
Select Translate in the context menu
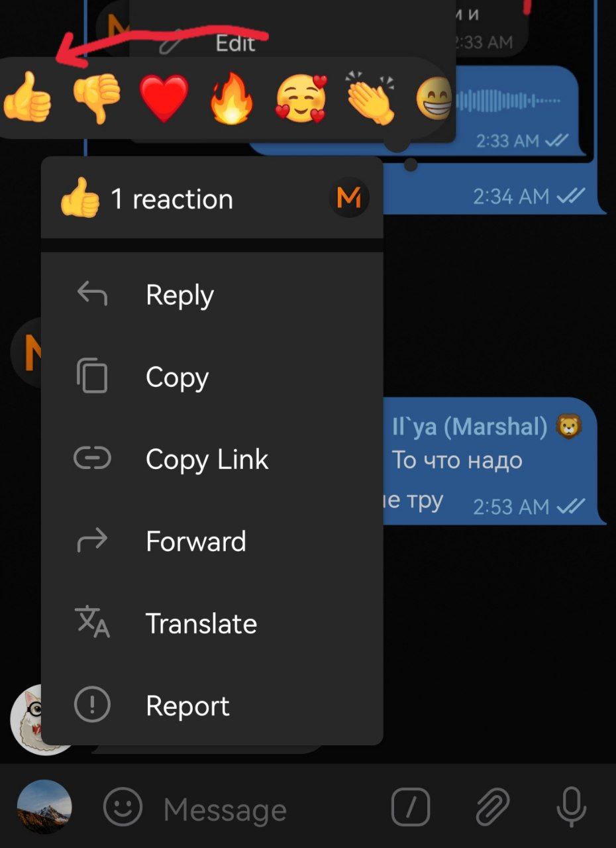pyautogui.click(x=212, y=623)
